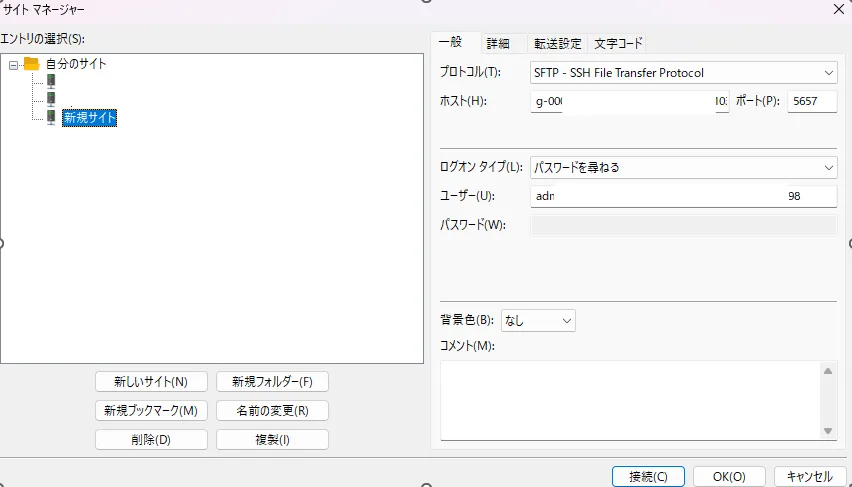
Task: Select the first server icon in tree
Action: pyautogui.click(x=50, y=81)
